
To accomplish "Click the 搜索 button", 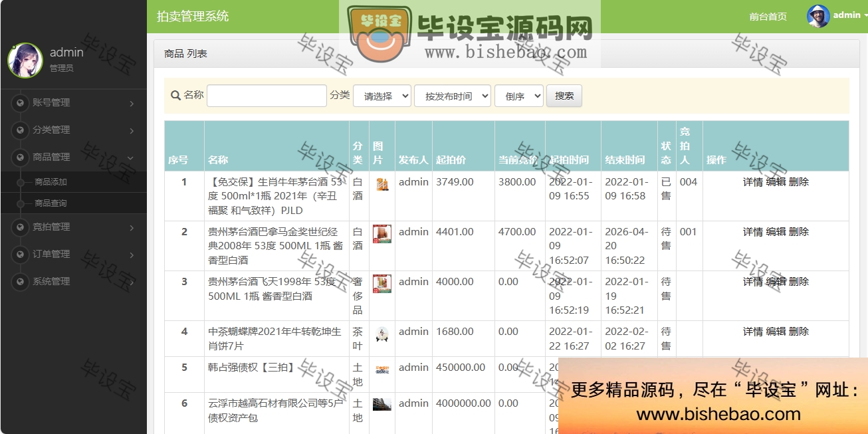I will click(564, 96).
